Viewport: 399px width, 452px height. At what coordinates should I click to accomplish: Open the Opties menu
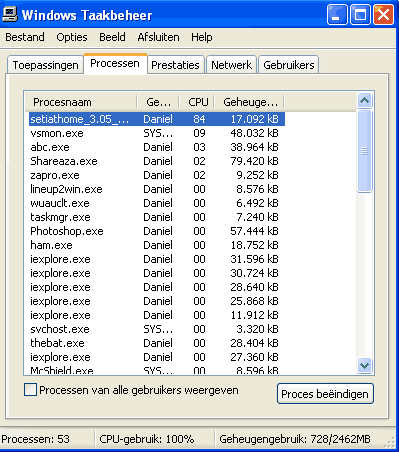coord(72,37)
